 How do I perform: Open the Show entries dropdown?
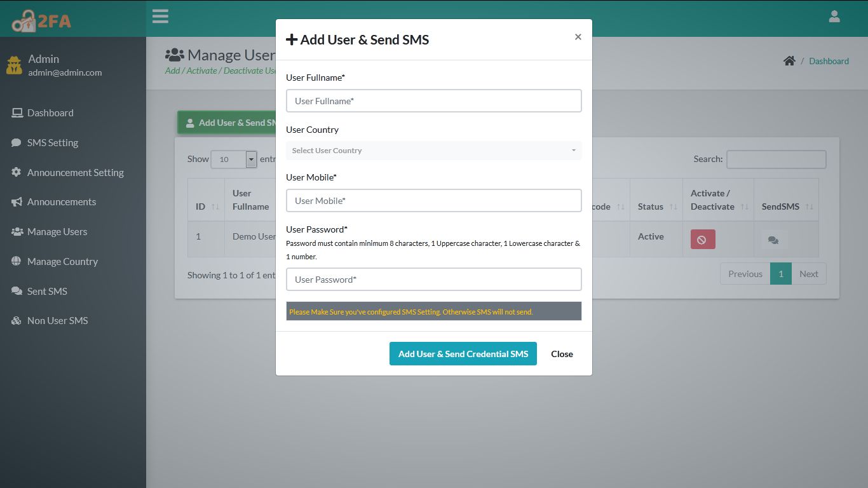pos(234,159)
